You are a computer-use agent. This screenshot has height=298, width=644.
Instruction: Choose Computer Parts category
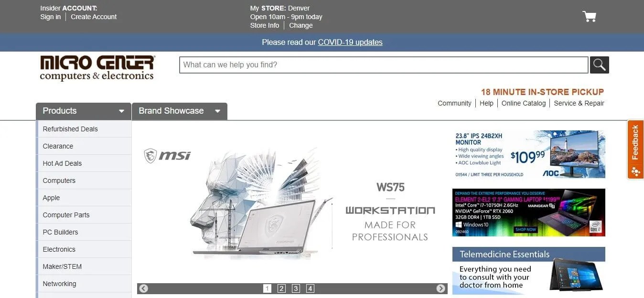click(84, 215)
